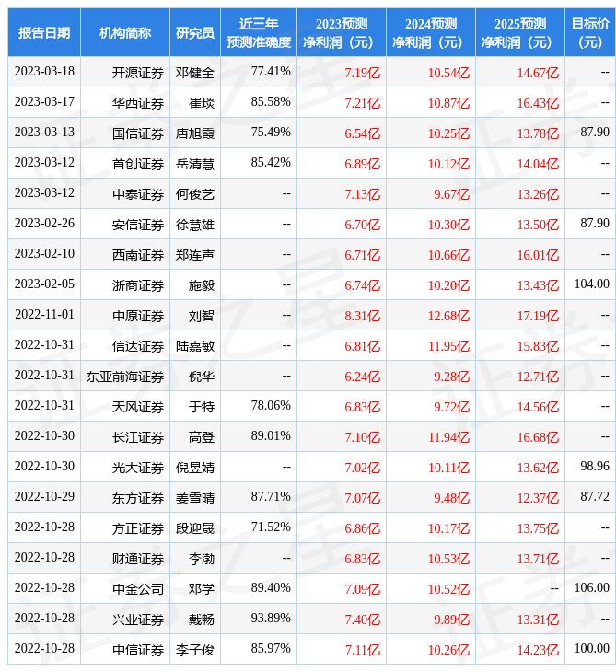
Task: Click the 东亚前海证券 institution name
Action: [x=125, y=377]
